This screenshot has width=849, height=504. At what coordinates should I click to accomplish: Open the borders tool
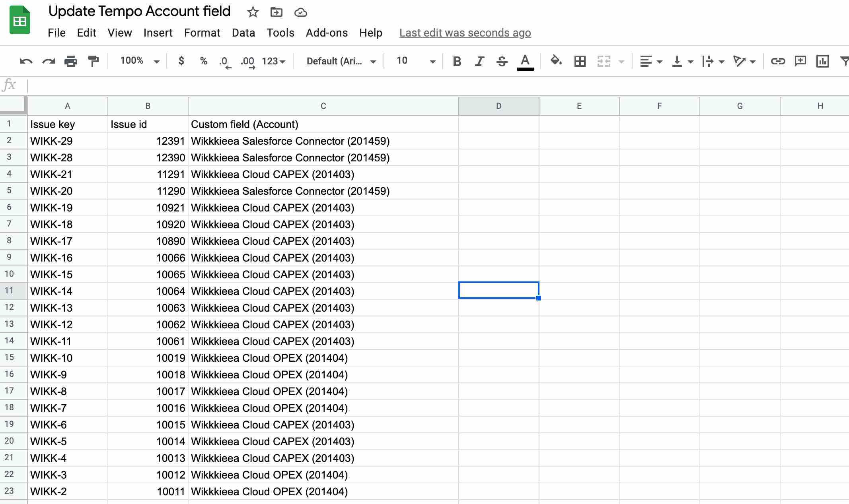[x=580, y=61]
